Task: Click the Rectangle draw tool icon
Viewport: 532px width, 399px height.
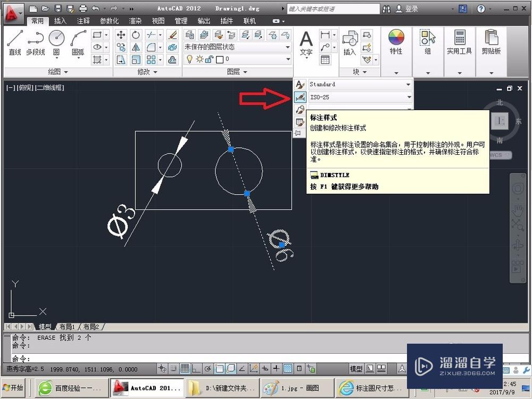Action: (97, 35)
